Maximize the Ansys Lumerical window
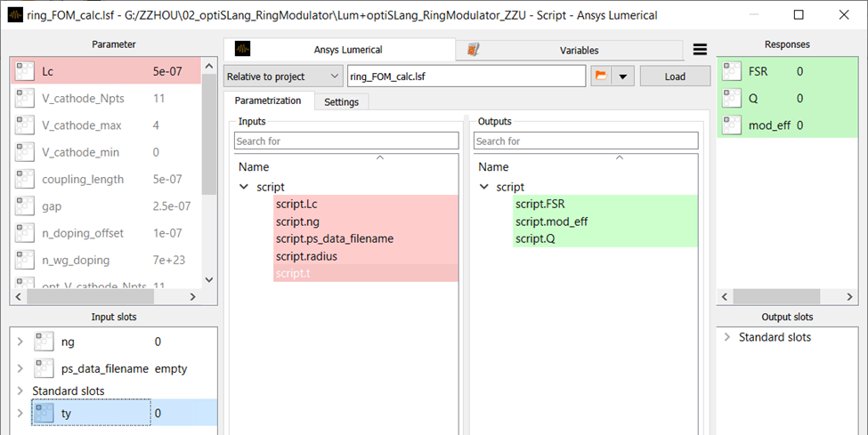The width and height of the screenshot is (868, 435). pos(799,14)
